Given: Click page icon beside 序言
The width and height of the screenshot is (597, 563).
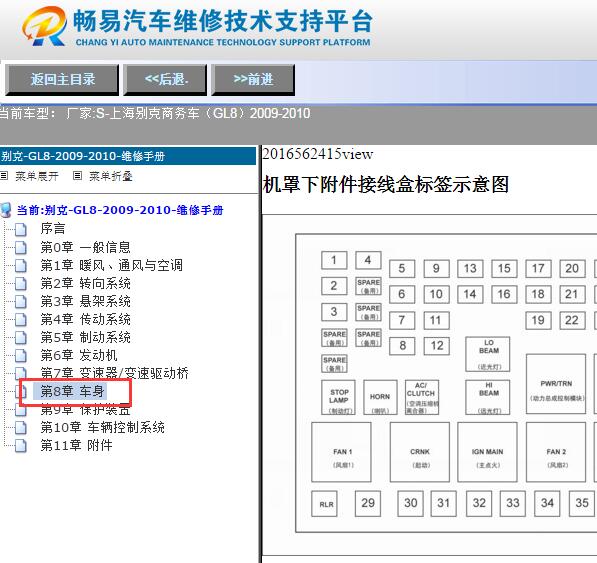Looking at the screenshot, I should pyautogui.click(x=21, y=229).
